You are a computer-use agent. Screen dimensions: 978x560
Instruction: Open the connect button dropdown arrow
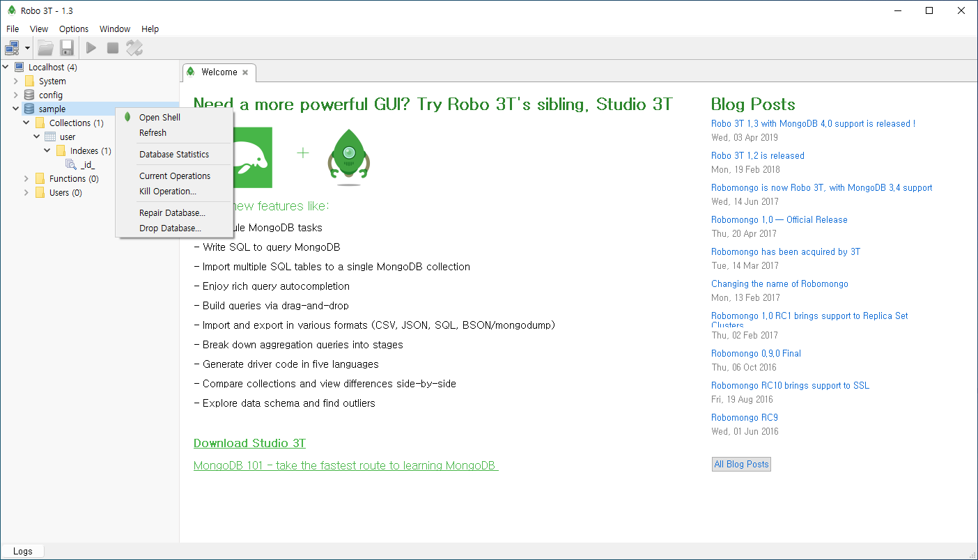[28, 48]
